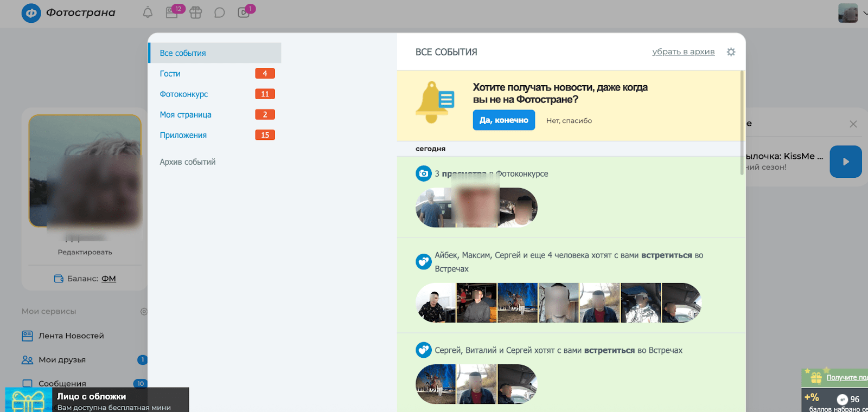This screenshot has width=868, height=412.
Task: Select the Гости tab
Action: click(170, 74)
